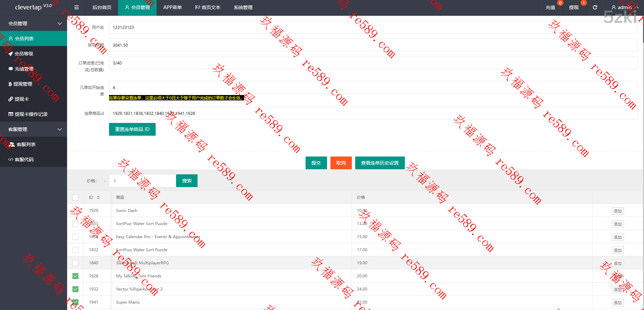Screen dimensions: 644x310
Task: Click the 重置连单商品 ID button
Action: [132, 129]
